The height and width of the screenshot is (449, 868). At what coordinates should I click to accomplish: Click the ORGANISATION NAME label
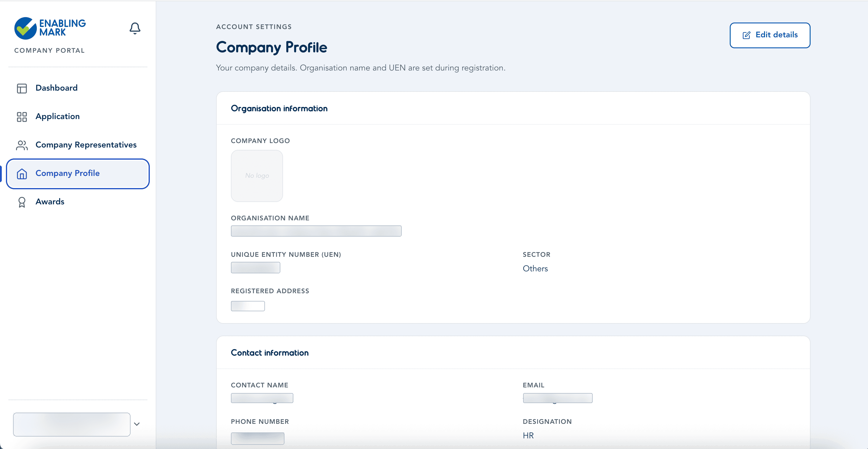coord(270,218)
